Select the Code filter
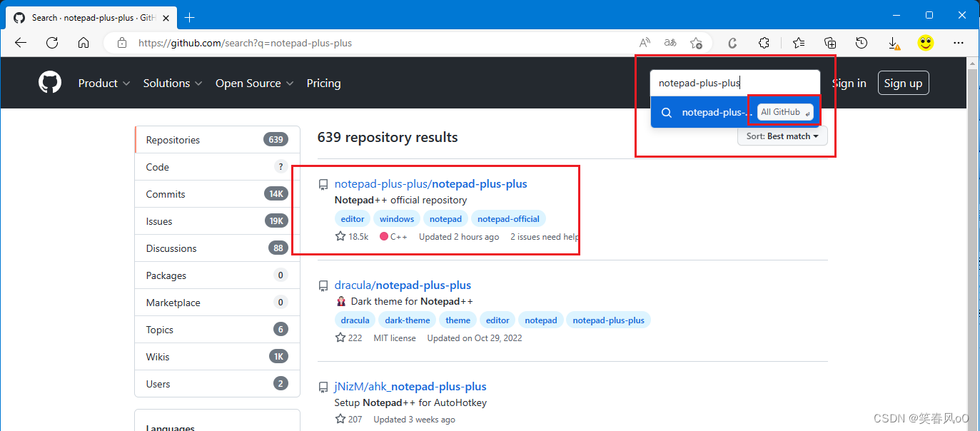 217,167
